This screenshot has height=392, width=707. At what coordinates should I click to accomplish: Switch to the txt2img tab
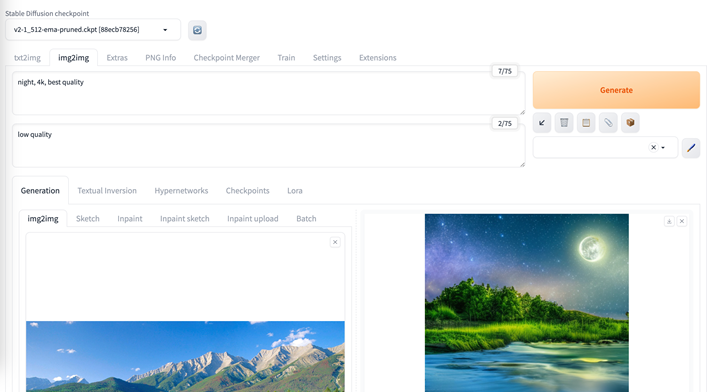point(27,58)
